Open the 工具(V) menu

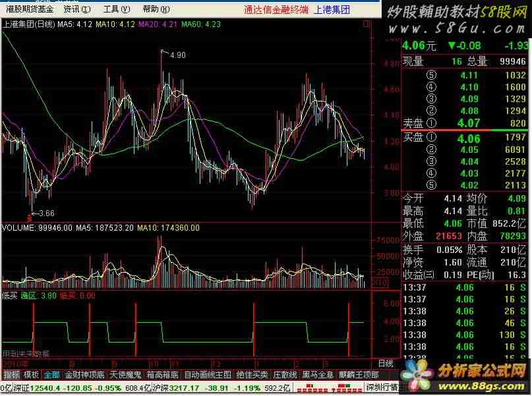tap(117, 9)
